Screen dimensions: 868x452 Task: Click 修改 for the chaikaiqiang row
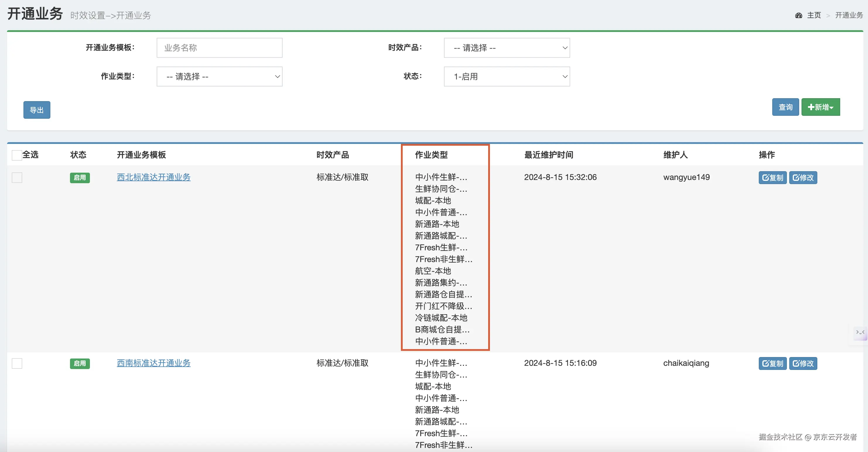tap(803, 363)
